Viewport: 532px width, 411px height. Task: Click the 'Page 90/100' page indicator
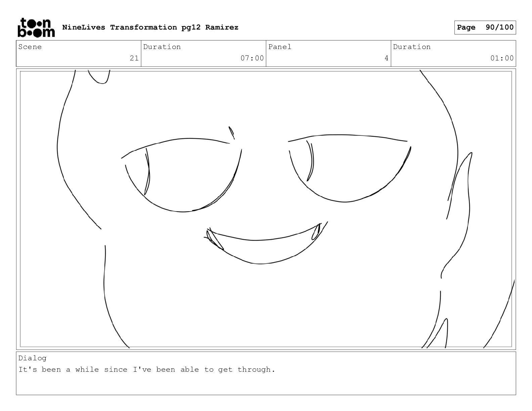pyautogui.click(x=485, y=28)
